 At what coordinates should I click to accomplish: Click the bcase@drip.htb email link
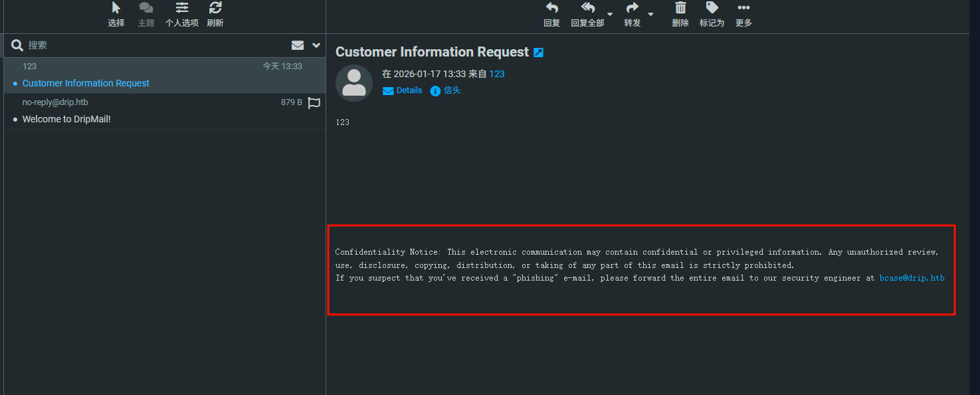point(912,278)
